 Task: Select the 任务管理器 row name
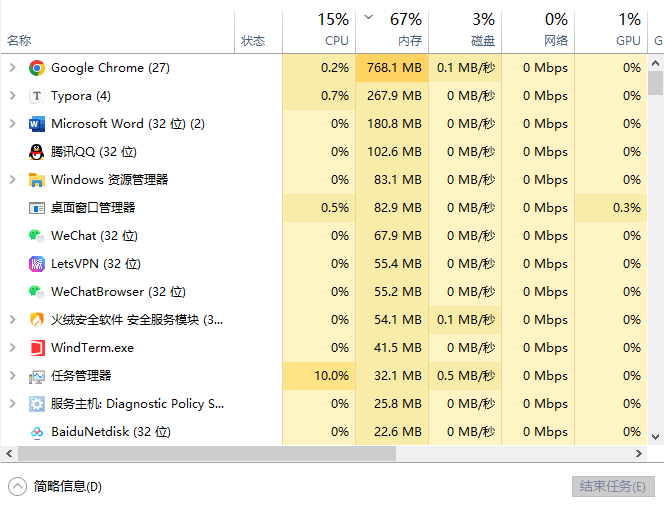click(81, 376)
